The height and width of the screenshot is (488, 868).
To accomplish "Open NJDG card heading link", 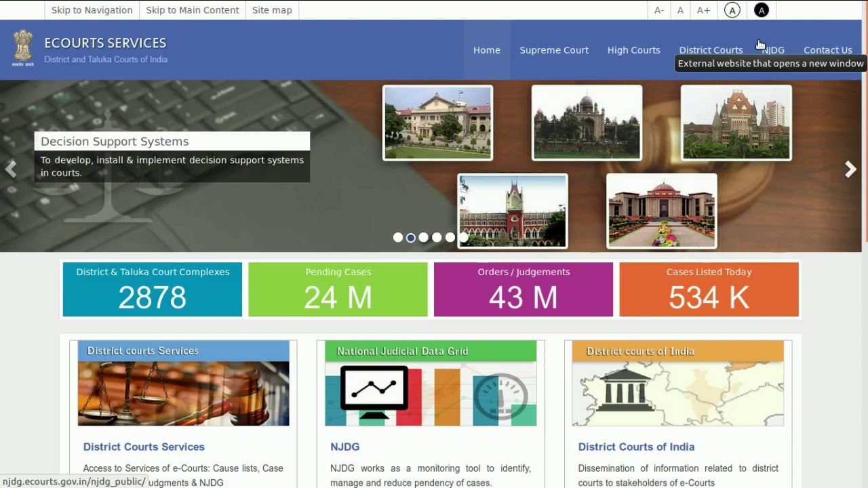I will coord(345,447).
